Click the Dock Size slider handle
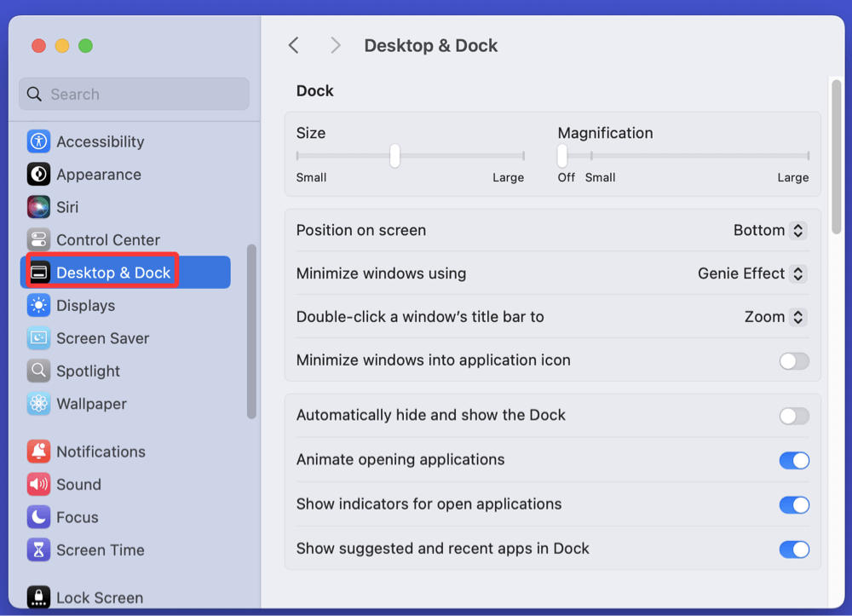This screenshot has height=616, width=852. click(x=394, y=156)
